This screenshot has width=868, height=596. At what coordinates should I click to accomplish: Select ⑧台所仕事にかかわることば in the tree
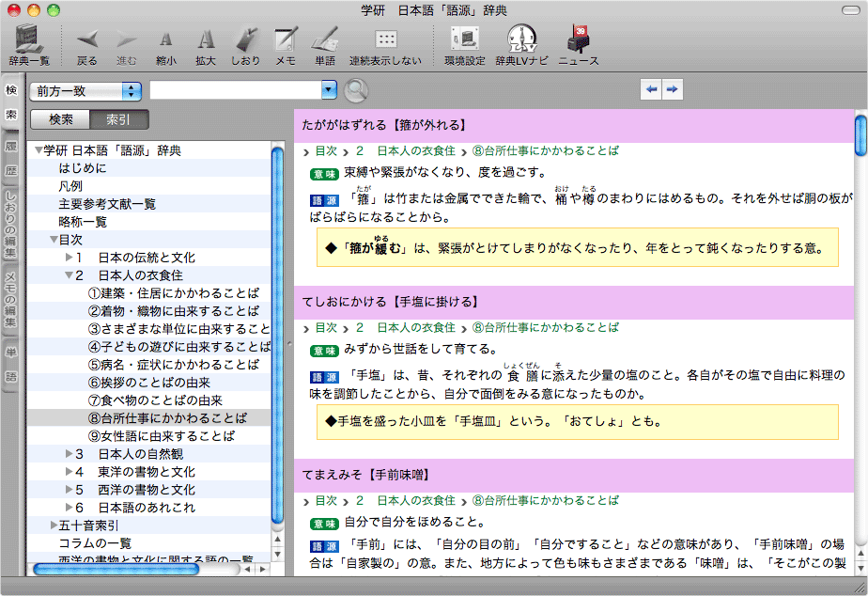tap(167, 417)
